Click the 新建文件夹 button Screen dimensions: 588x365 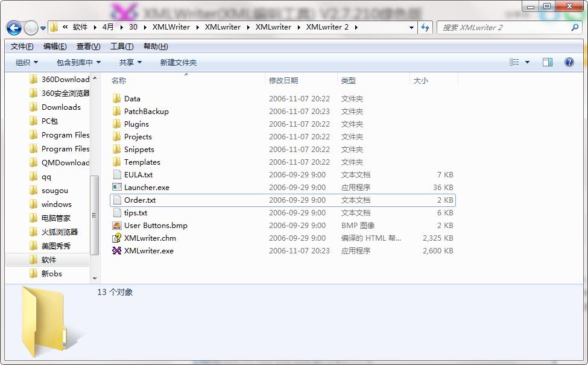pos(178,62)
